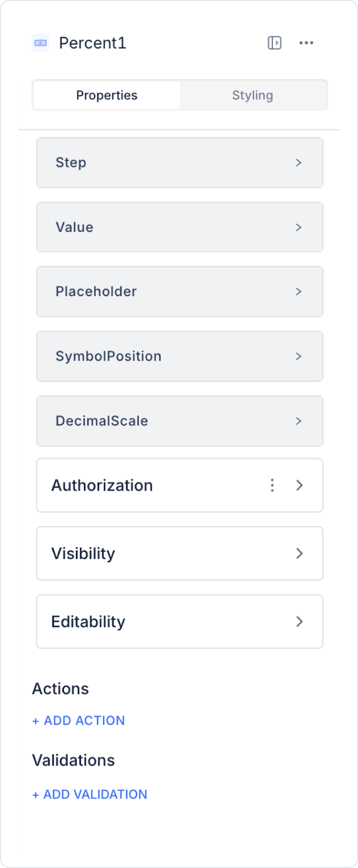This screenshot has width=358, height=868.
Task: Click the Percent1 component name
Action: 93,43
